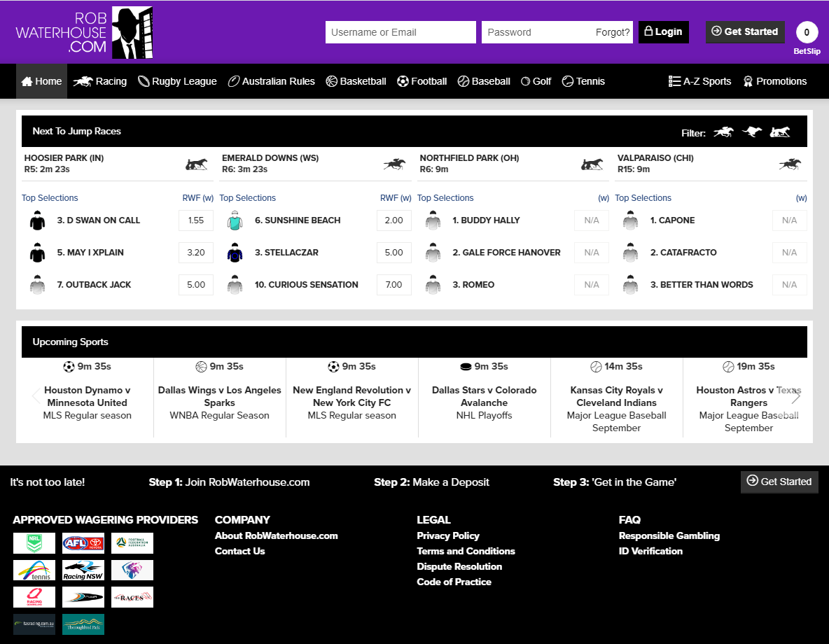Click NRL provider logo

point(34,543)
